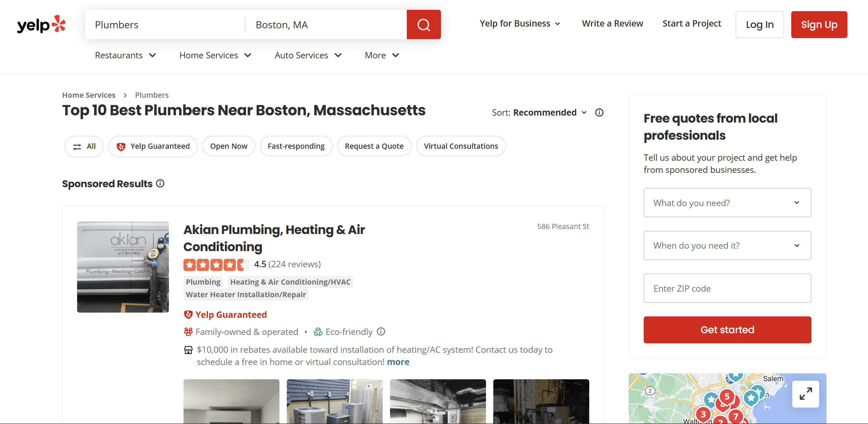Click the Sponsored Results info icon

pyautogui.click(x=160, y=183)
